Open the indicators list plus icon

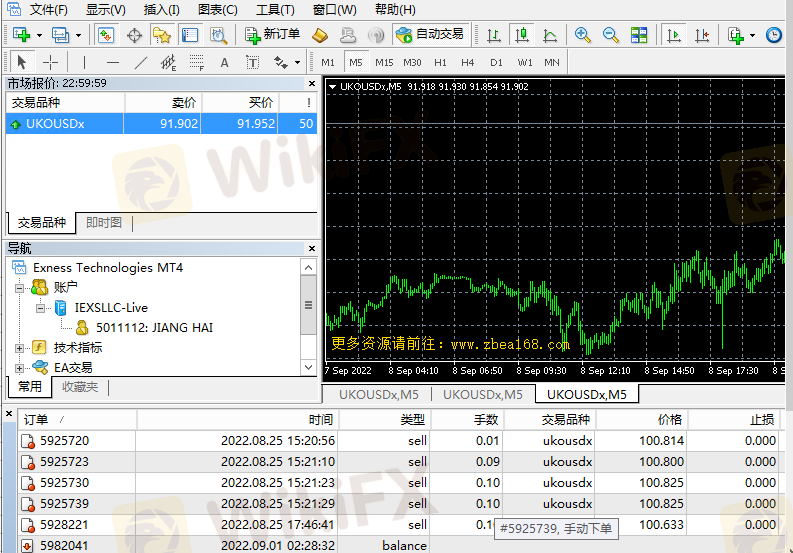point(735,35)
